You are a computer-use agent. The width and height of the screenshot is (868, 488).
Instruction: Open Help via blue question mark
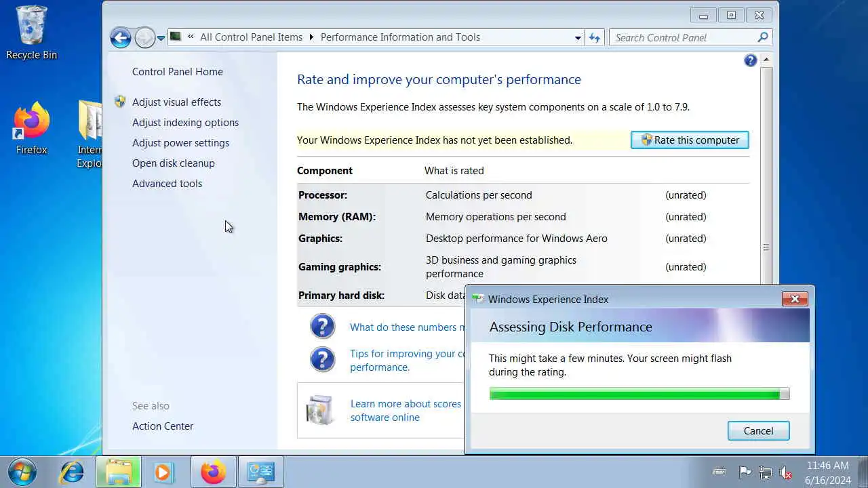click(750, 60)
